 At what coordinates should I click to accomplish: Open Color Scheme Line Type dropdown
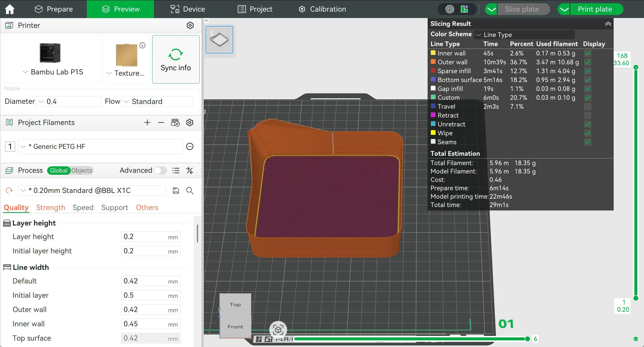[x=524, y=35]
